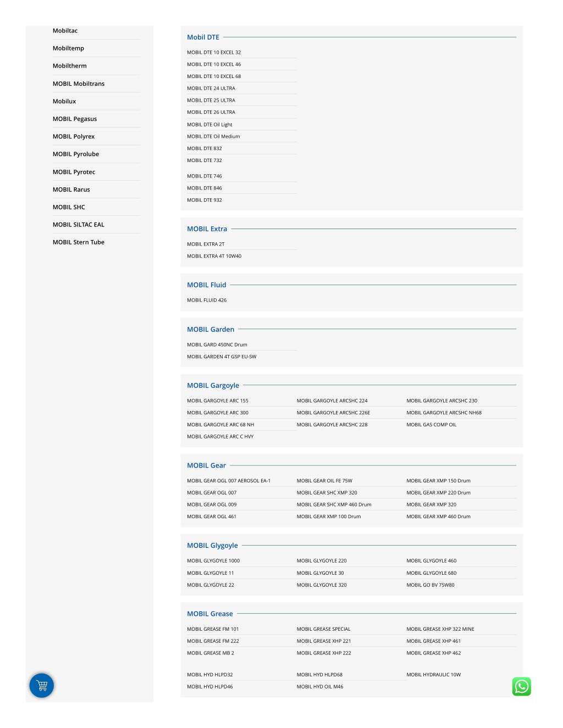This screenshot has width=563, height=728.
Task: Select Mobiltemp in the sidebar
Action: pos(68,48)
